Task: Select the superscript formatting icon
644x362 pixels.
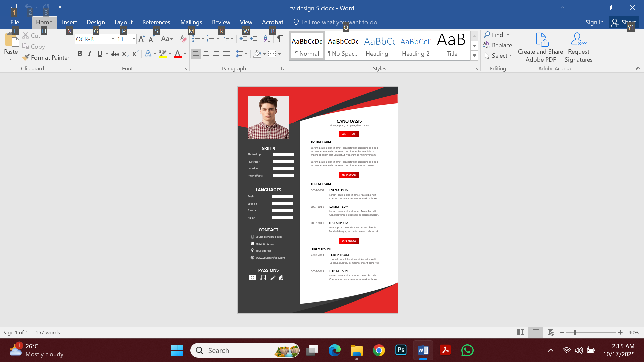Action: pos(135,53)
